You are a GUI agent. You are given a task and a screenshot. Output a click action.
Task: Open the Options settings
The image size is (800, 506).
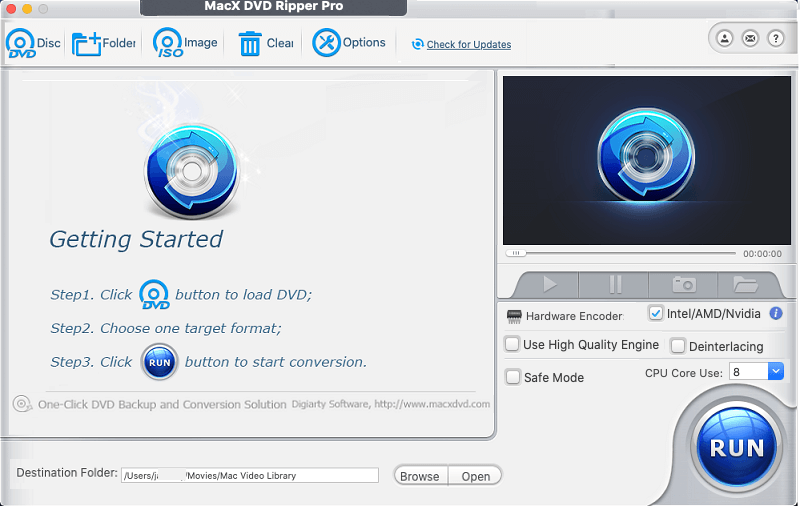[349, 42]
